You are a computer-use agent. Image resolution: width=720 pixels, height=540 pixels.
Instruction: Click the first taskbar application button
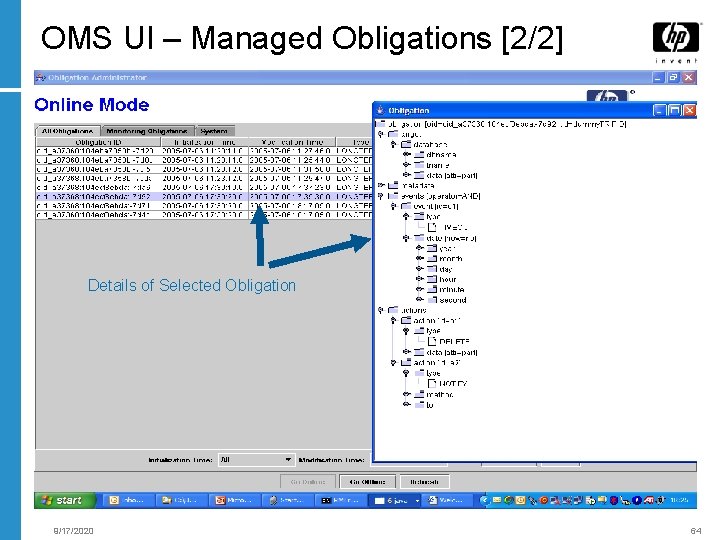[128, 500]
